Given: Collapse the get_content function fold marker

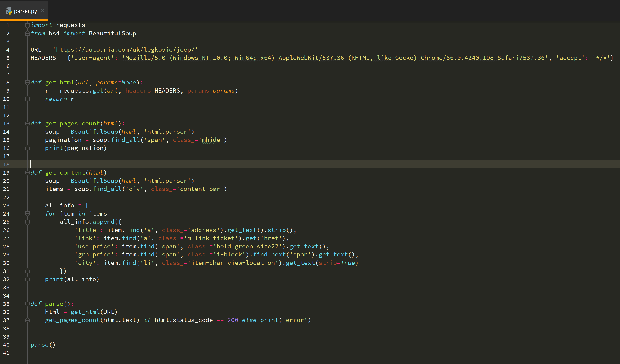Looking at the screenshot, I should pos(27,173).
